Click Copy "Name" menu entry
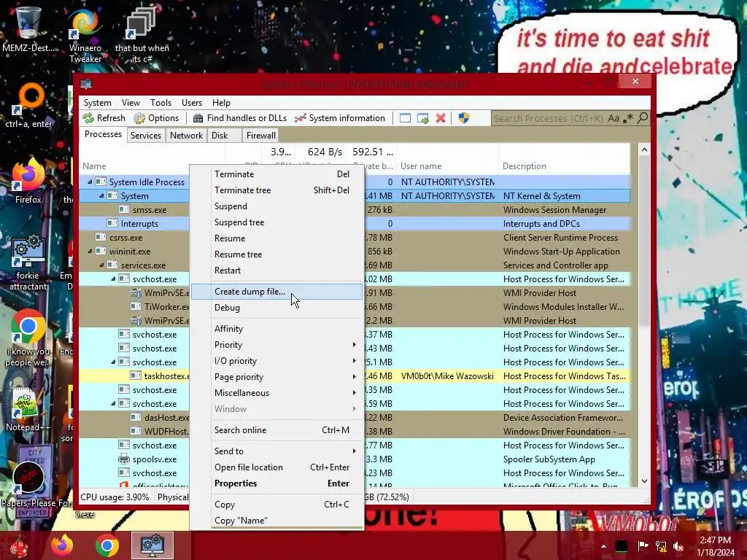Image resolution: width=747 pixels, height=560 pixels. [277, 521]
